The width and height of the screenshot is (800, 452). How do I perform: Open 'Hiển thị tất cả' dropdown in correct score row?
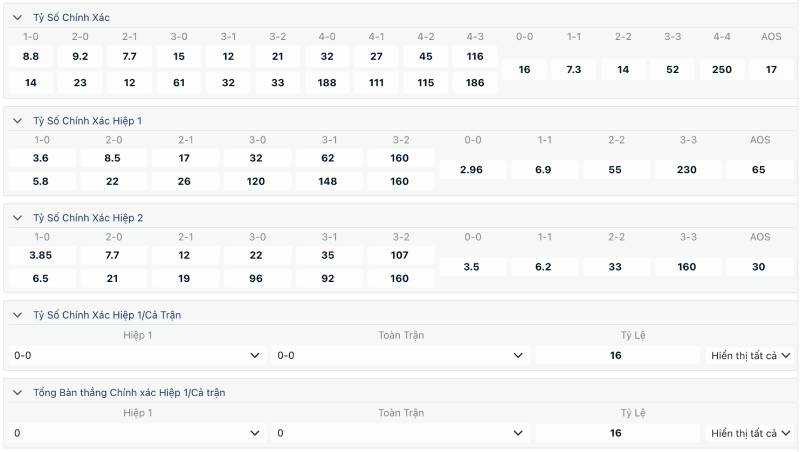pos(750,355)
